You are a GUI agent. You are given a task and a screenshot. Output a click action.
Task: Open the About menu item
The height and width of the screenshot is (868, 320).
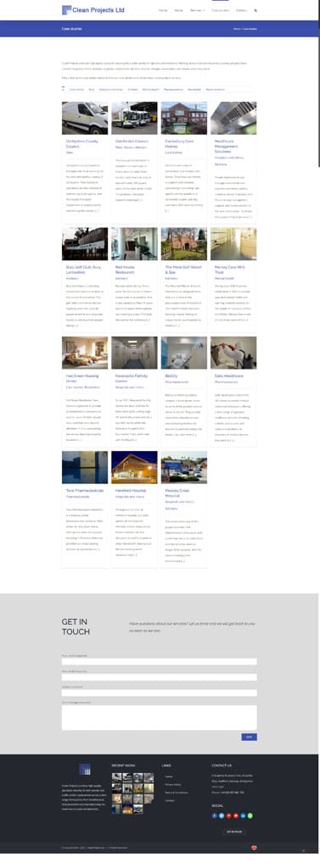[x=178, y=10]
